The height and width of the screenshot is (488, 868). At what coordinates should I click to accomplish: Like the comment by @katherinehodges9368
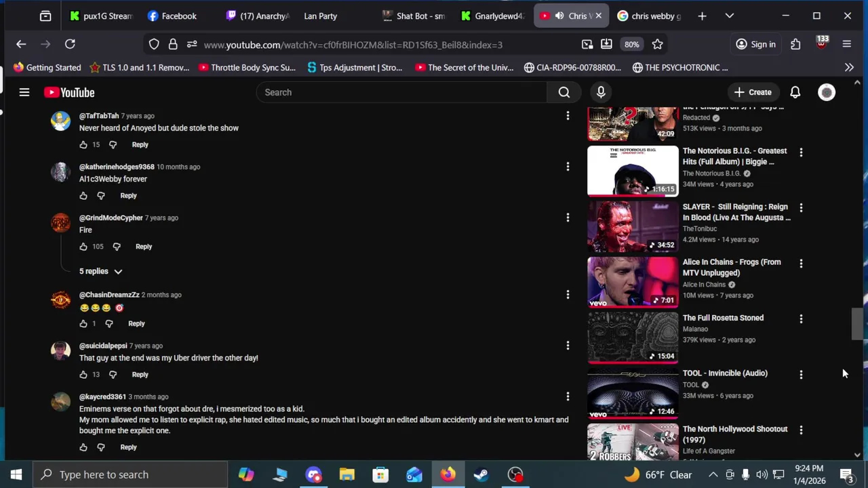click(x=83, y=195)
